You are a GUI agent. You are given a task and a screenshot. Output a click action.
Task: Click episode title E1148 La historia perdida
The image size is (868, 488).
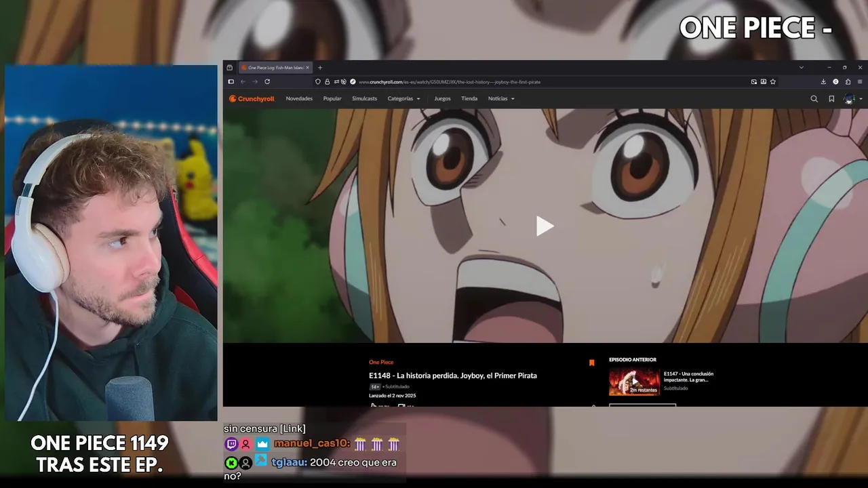coord(453,375)
